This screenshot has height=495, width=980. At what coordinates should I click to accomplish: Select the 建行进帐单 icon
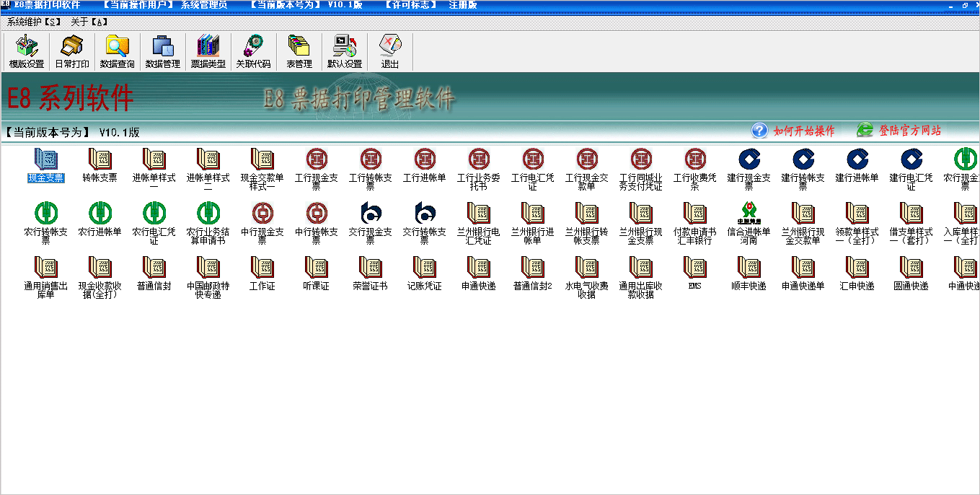857,165
